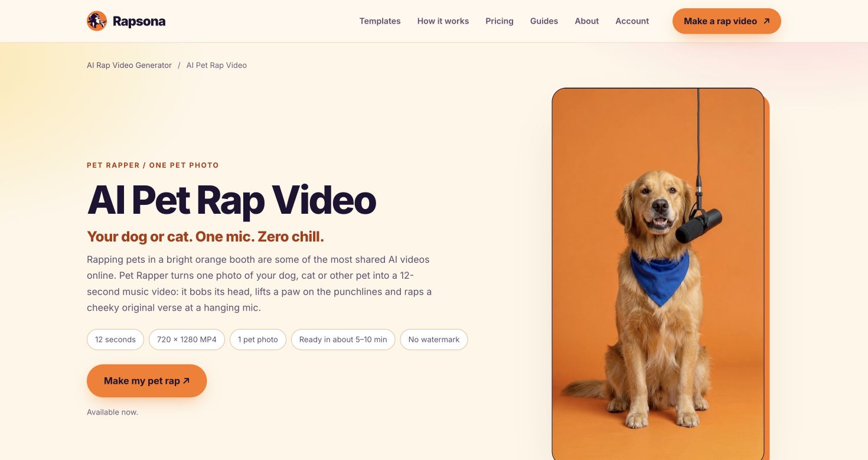Open the About page
868x460 pixels.
pyautogui.click(x=587, y=21)
